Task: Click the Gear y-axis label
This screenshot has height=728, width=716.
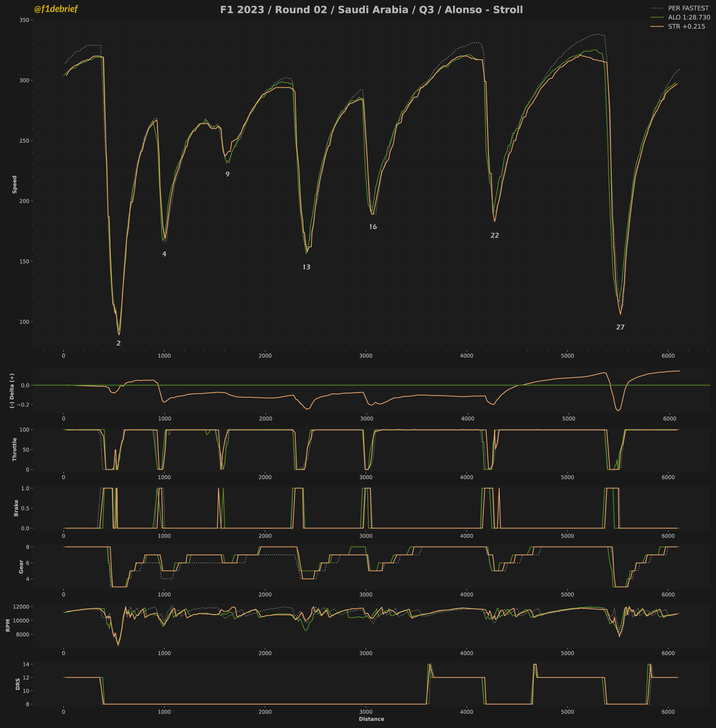Action: [x=21, y=566]
